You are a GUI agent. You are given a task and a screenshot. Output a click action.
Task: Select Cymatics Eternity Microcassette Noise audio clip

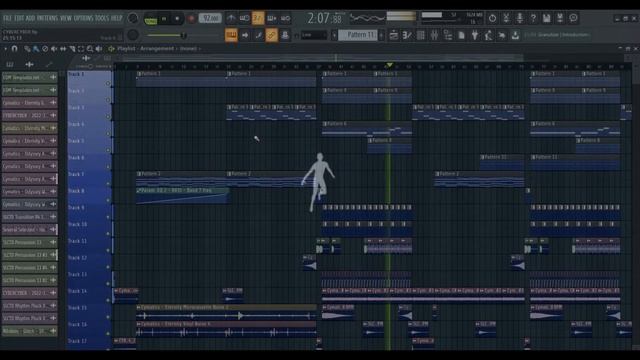click(227, 313)
